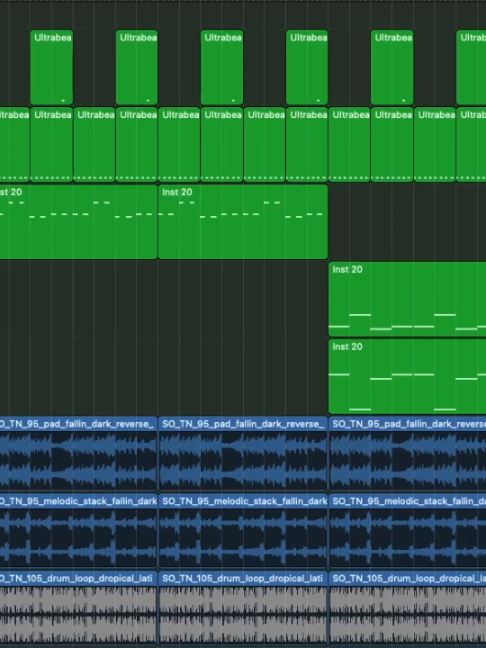486x648 pixels.
Task: Select the middle pad_fallin_dark_reverse audio region
Action: tap(243, 453)
